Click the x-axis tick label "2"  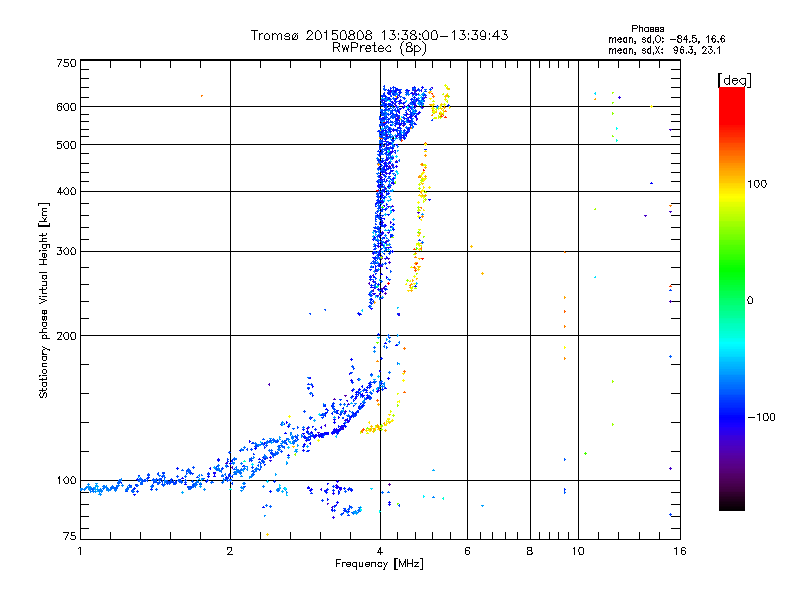click(230, 551)
